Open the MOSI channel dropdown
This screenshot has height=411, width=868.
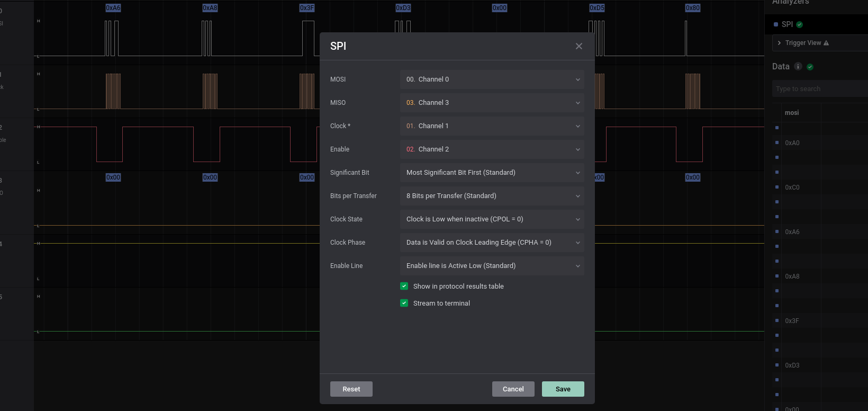pyautogui.click(x=492, y=79)
